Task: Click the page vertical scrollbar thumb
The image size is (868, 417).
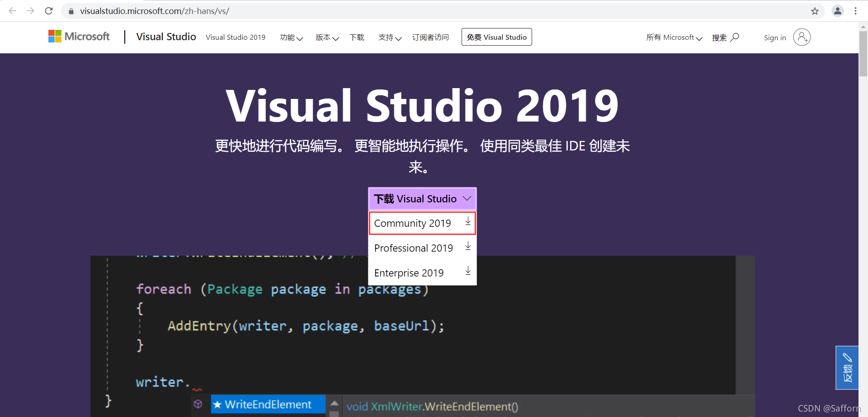Action: point(863,54)
